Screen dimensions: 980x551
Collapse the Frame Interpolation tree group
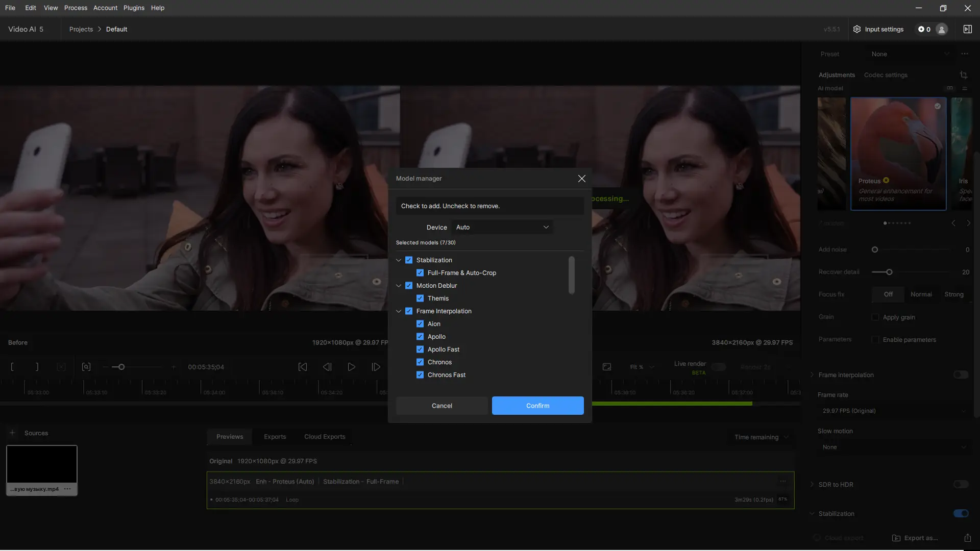(x=399, y=311)
